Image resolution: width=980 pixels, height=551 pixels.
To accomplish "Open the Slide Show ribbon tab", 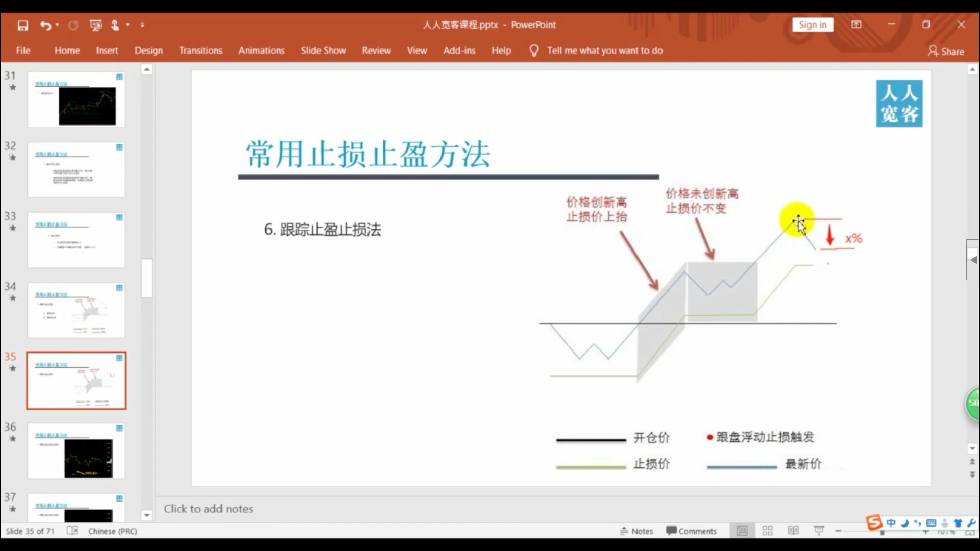I will click(x=323, y=51).
